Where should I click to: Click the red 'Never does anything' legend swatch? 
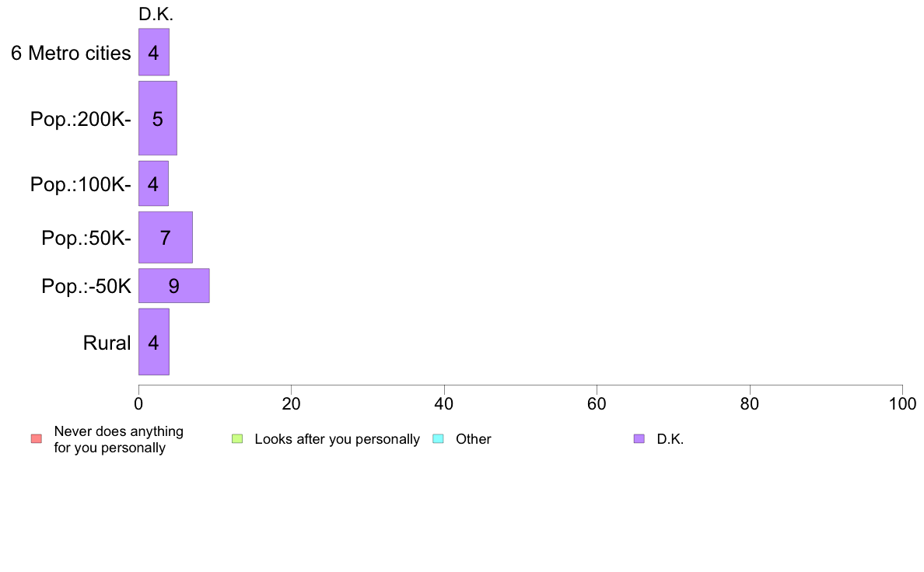(37, 439)
